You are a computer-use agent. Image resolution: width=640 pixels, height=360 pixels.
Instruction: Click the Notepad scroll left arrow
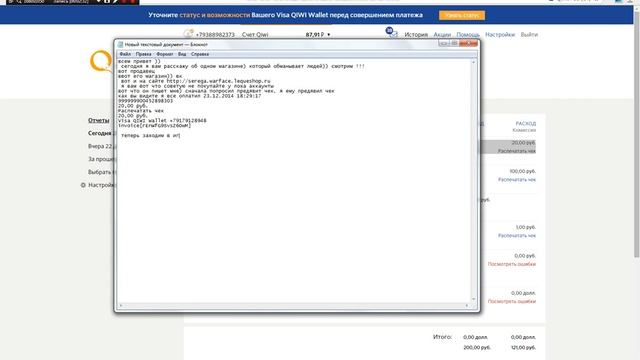pyautogui.click(x=120, y=305)
